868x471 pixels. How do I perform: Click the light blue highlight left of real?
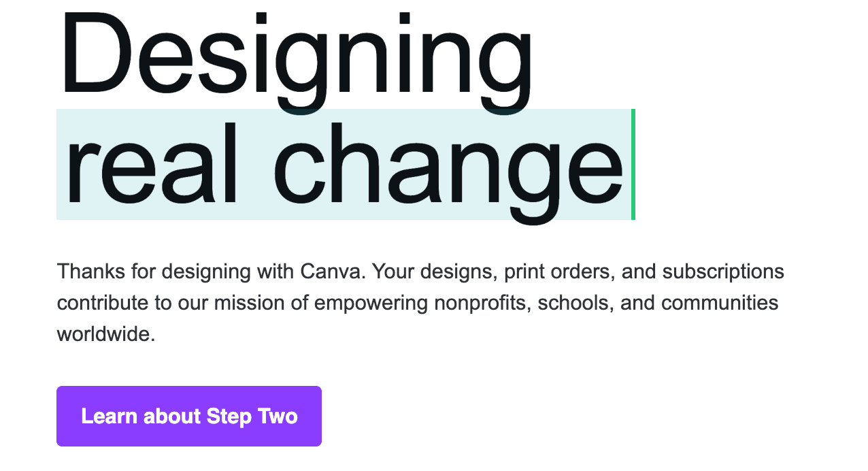click(x=61, y=165)
